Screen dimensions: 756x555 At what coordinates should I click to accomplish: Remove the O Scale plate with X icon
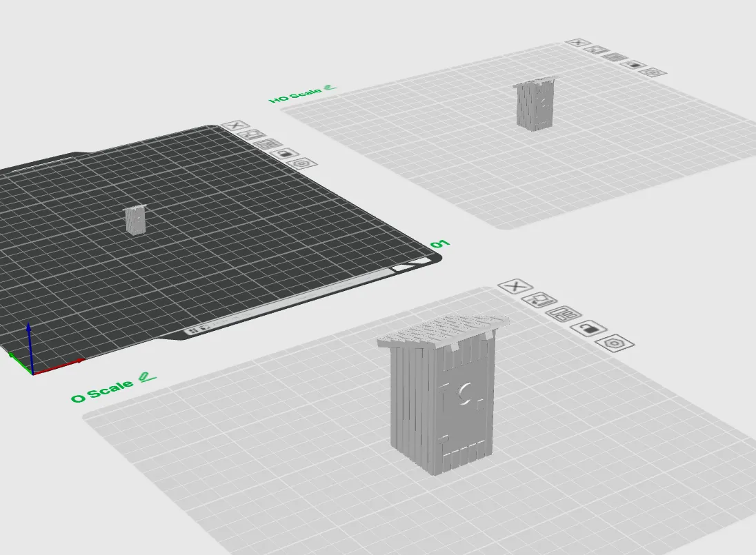pos(515,287)
